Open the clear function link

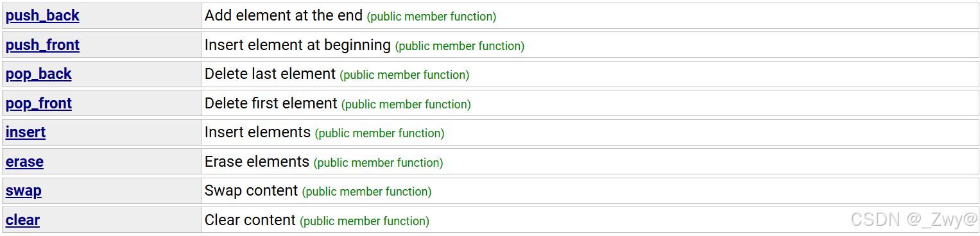coord(22,220)
